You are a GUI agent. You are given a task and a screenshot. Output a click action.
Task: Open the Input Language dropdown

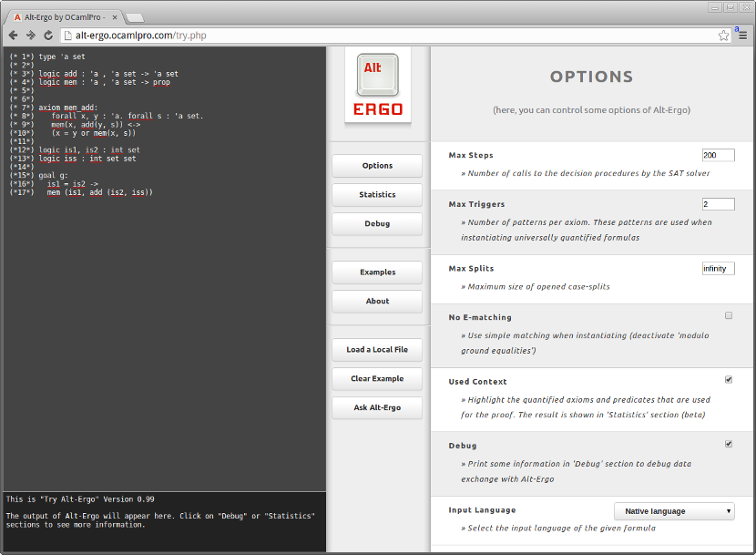(674, 510)
